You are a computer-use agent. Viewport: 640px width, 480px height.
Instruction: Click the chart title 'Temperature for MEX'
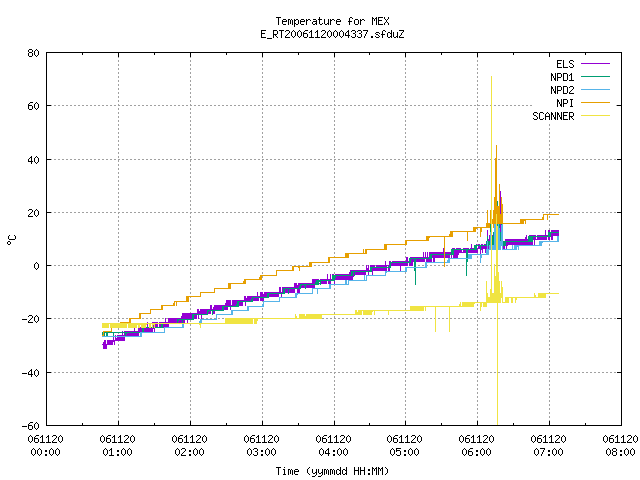[x=332, y=21]
